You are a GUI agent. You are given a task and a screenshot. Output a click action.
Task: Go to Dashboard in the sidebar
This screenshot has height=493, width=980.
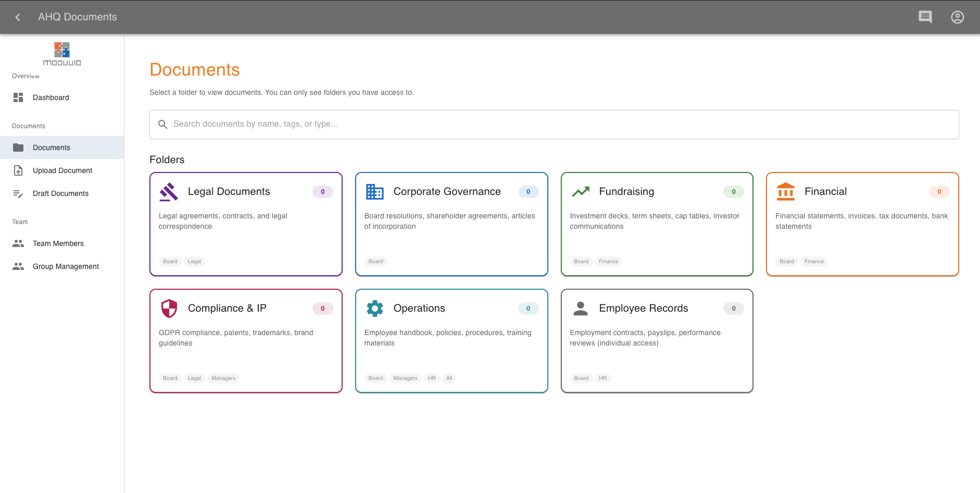pyautogui.click(x=51, y=97)
